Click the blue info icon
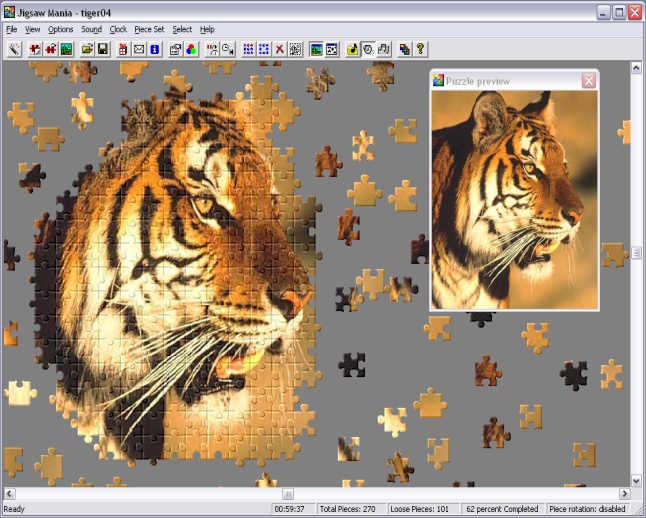Screen dimensions: 646x518 pyautogui.click(x=154, y=48)
